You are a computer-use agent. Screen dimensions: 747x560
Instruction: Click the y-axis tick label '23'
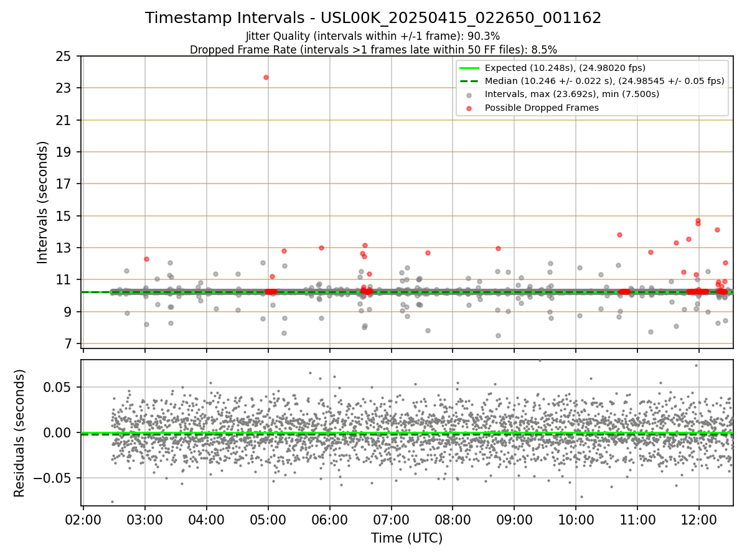tap(63, 88)
